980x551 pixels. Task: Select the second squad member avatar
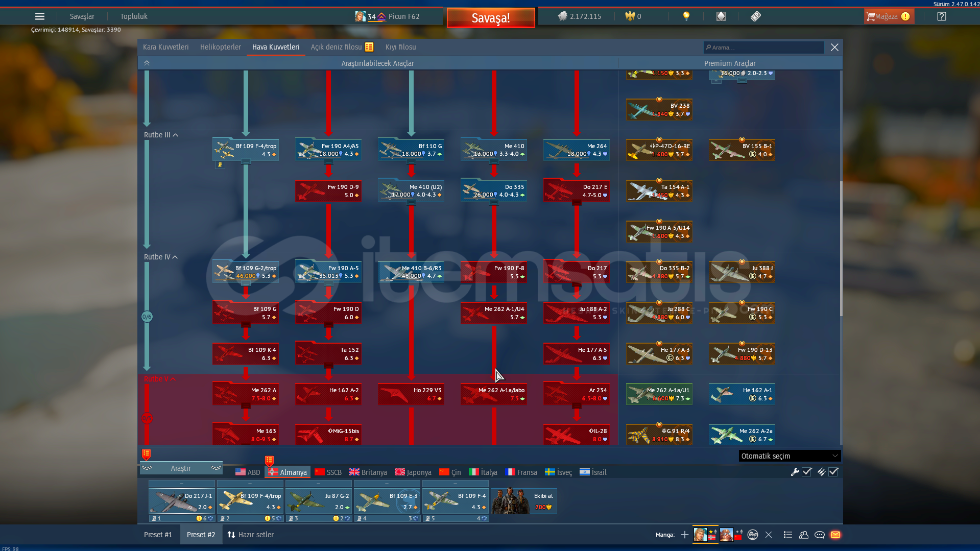[x=726, y=535]
